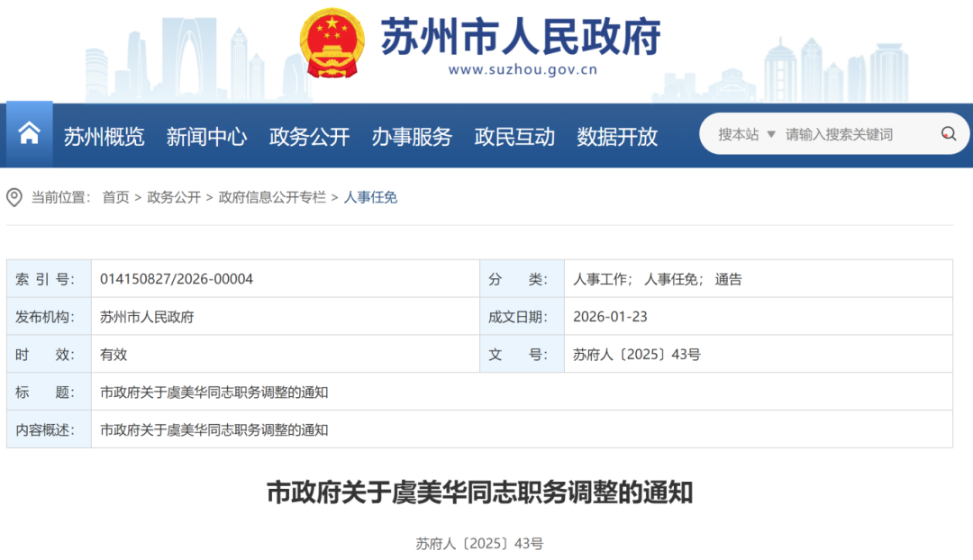Click 苏府人〔2025〕43号 in 文号 row
The height and width of the screenshot is (560, 973).
[637, 355]
